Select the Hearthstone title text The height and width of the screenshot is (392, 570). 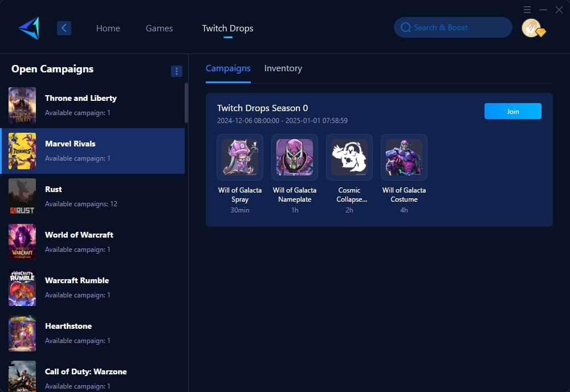tap(68, 326)
